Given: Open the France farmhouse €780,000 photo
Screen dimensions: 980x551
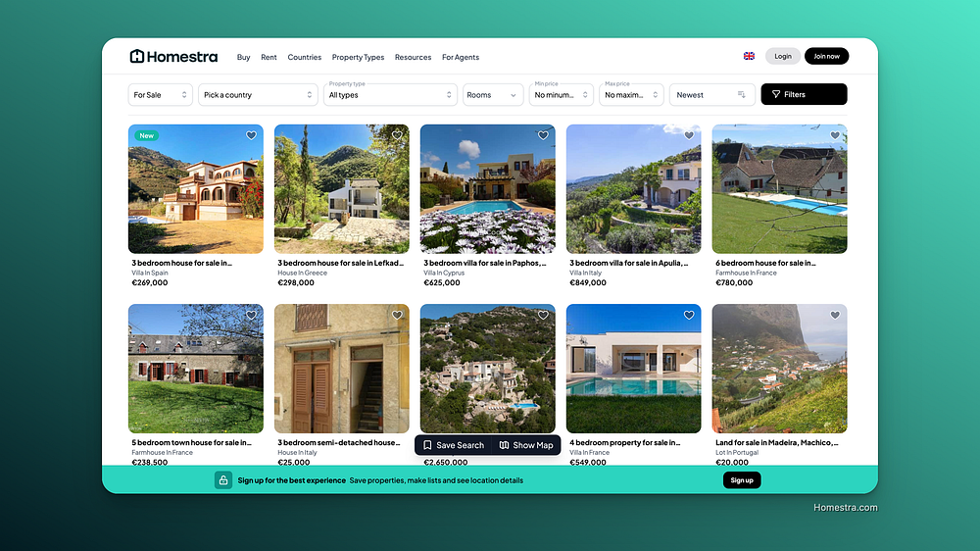Looking at the screenshot, I should pos(779,189).
